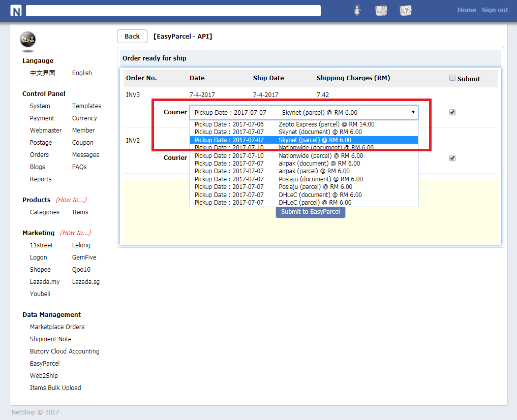Open Lazada.my link
Image resolution: width=517 pixels, height=420 pixels.
point(45,282)
